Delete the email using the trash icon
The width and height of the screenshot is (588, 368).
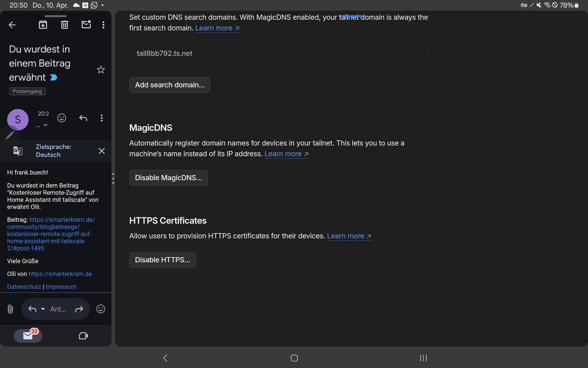64,25
